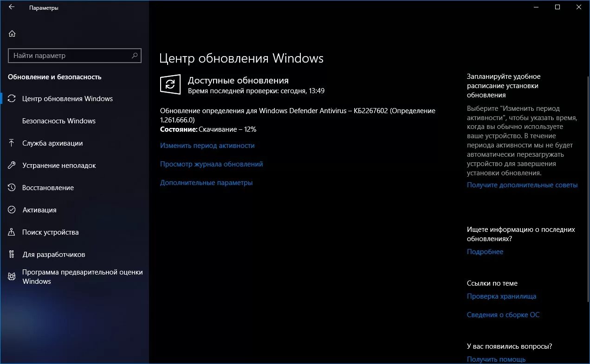The image size is (590, 364).
Task: Click the У вас появились вопросы? heading
Action: 509,346
